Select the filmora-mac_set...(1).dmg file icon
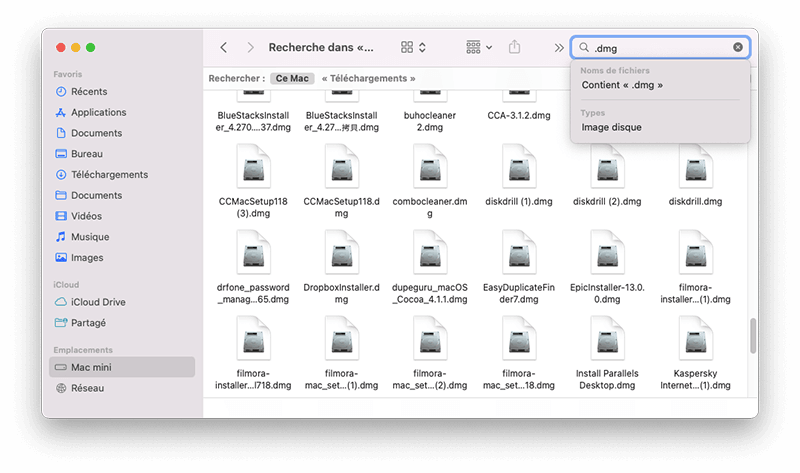The width and height of the screenshot is (800, 473). pyautogui.click(x=342, y=338)
